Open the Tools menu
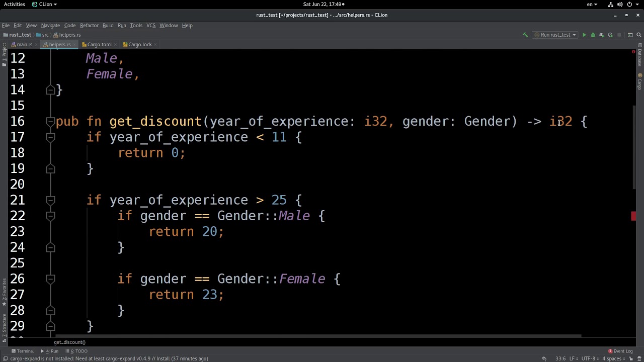Screen dimensions: 644x362 (136, 25)
